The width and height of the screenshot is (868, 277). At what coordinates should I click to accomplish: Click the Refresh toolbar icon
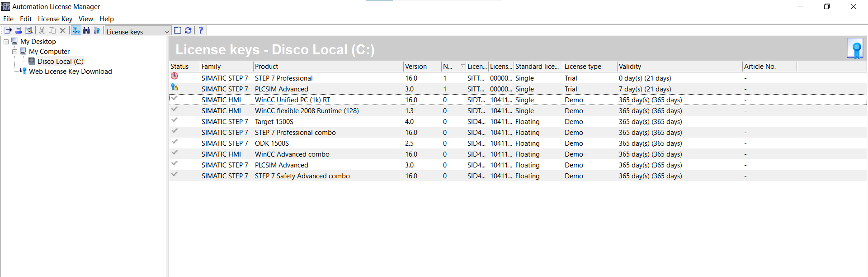pos(188,30)
